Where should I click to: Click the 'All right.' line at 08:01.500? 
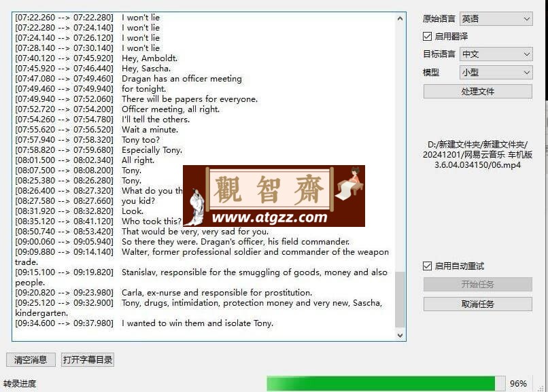pos(138,160)
